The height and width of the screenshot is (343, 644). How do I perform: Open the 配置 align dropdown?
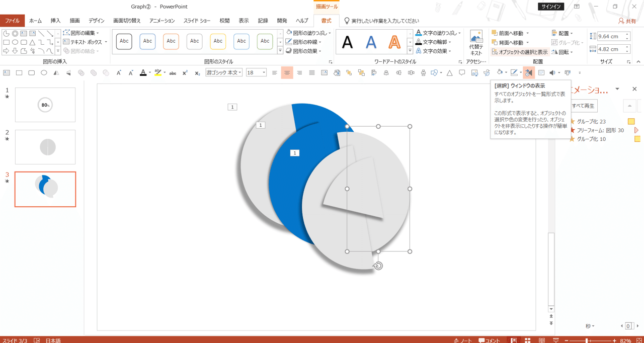click(x=562, y=33)
